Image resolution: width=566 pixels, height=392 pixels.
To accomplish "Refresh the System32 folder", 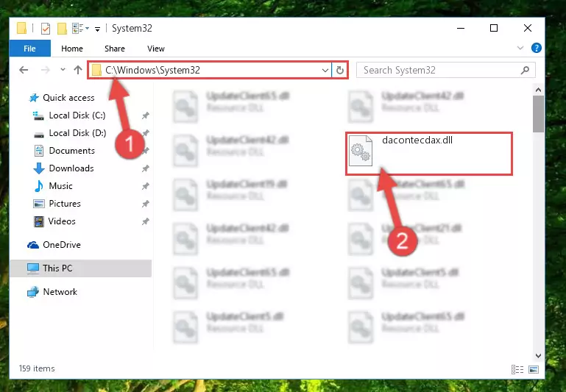I will (x=339, y=71).
